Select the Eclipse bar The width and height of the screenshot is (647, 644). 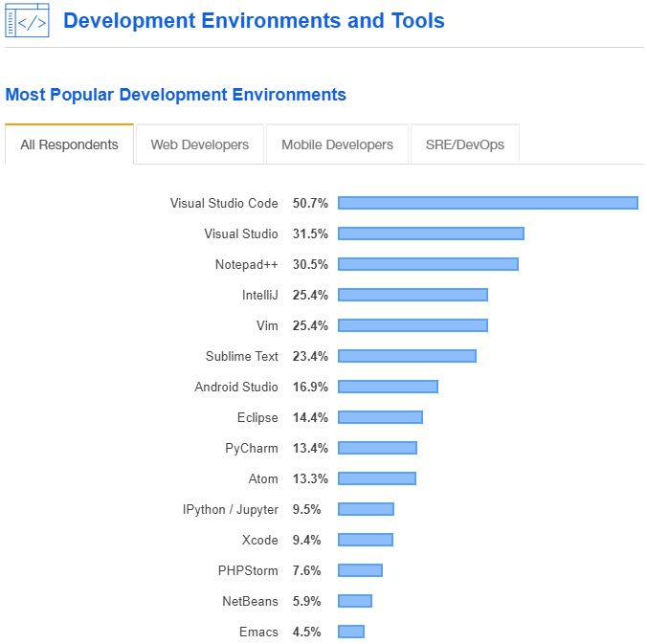380,417
